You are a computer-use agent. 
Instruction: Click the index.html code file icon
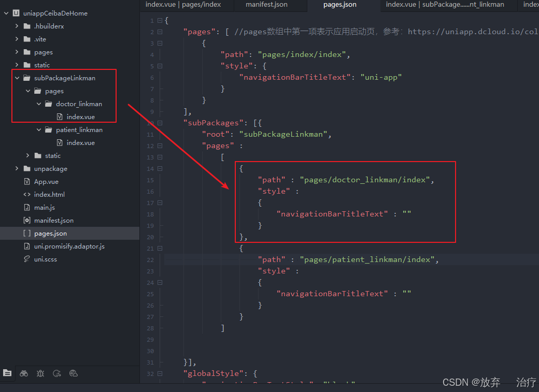click(x=27, y=195)
